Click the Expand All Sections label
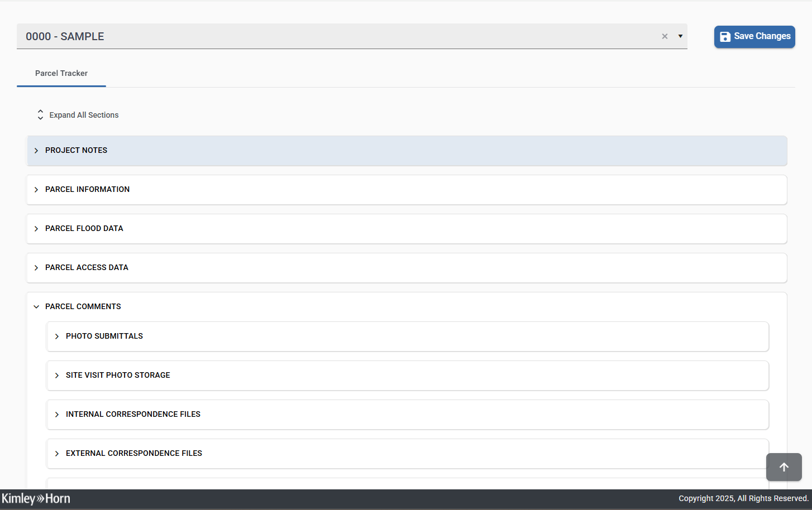Image resolution: width=812 pixels, height=510 pixels. [x=84, y=115]
